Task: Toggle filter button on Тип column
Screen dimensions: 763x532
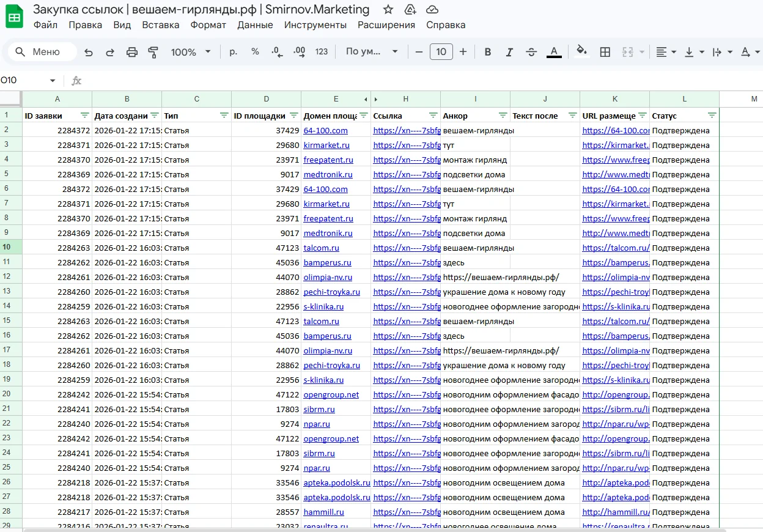Action: [224, 115]
